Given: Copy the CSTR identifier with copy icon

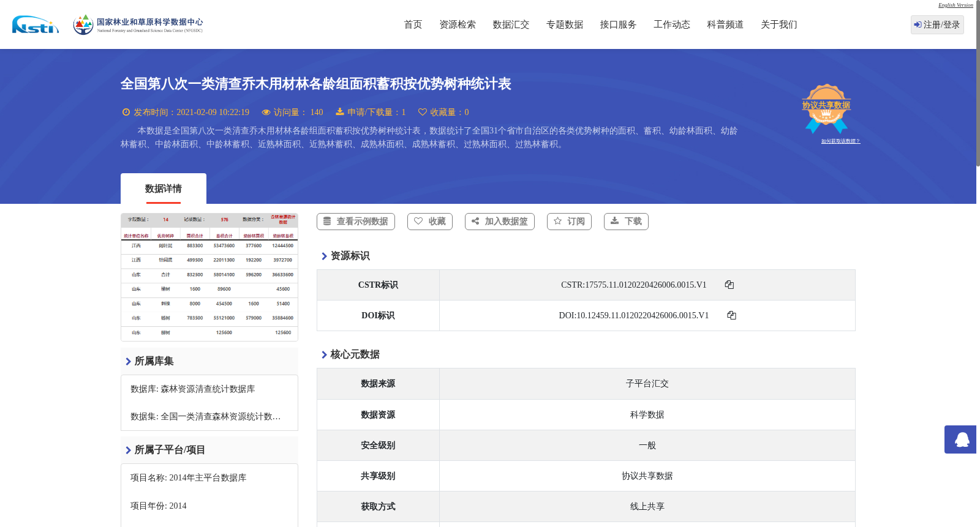Looking at the screenshot, I should tap(729, 285).
